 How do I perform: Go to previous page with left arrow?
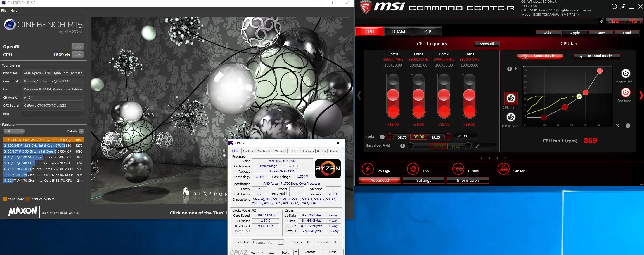359,95
